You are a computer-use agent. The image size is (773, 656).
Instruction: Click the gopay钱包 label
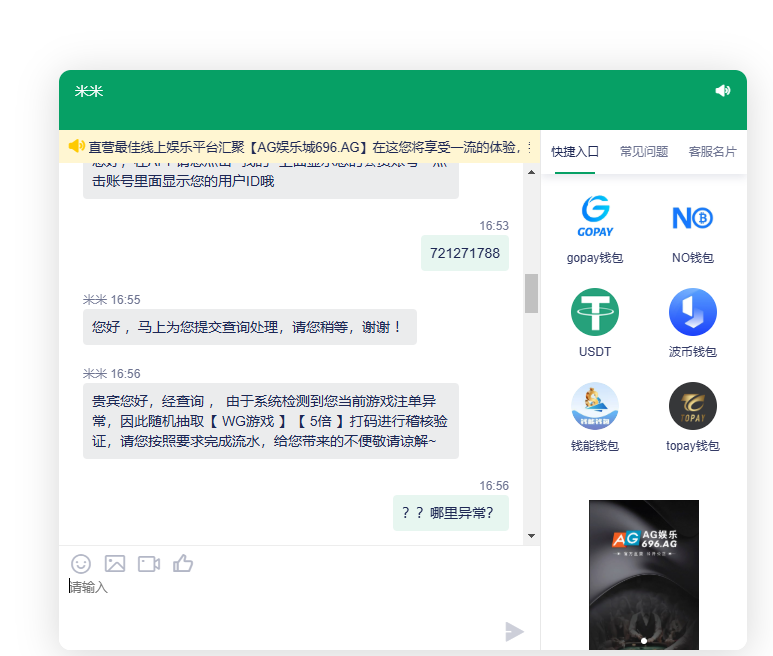click(x=595, y=258)
